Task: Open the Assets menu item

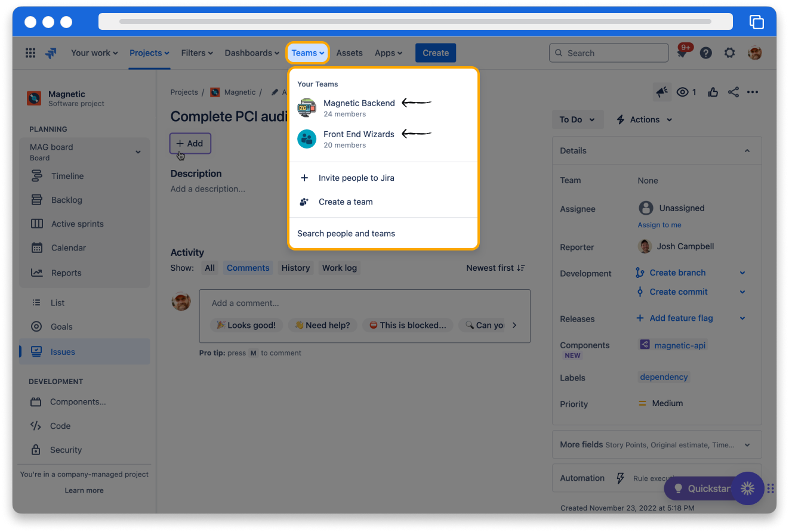Action: 349,53
